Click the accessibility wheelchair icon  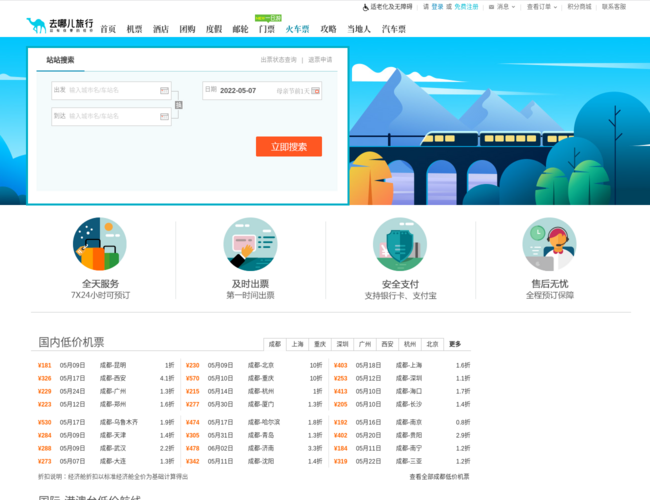(364, 6)
